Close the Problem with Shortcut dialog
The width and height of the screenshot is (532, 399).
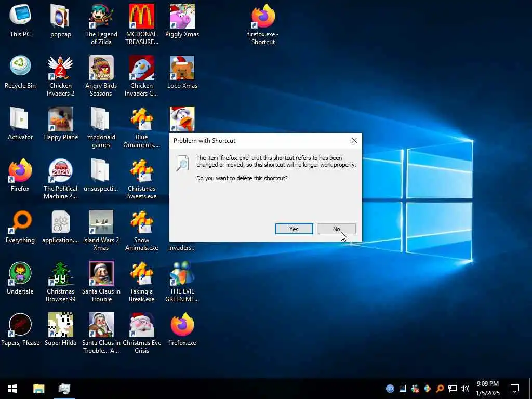(354, 140)
